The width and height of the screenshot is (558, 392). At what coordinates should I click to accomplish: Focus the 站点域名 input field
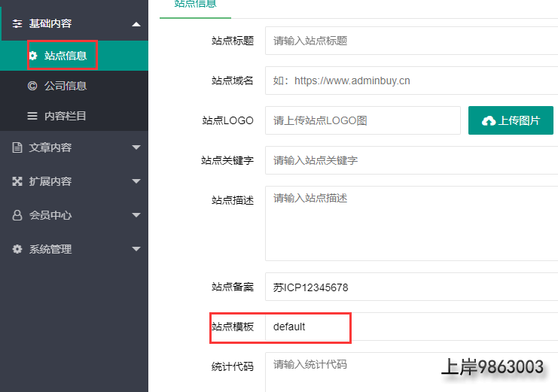pyautogui.click(x=411, y=81)
